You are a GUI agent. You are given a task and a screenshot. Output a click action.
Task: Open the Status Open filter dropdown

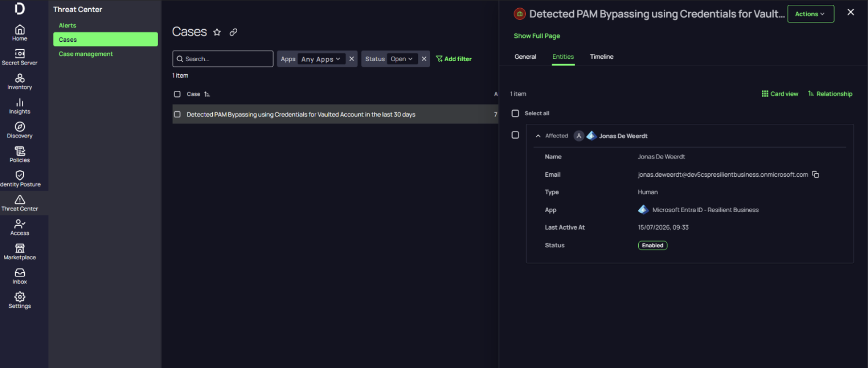click(402, 59)
